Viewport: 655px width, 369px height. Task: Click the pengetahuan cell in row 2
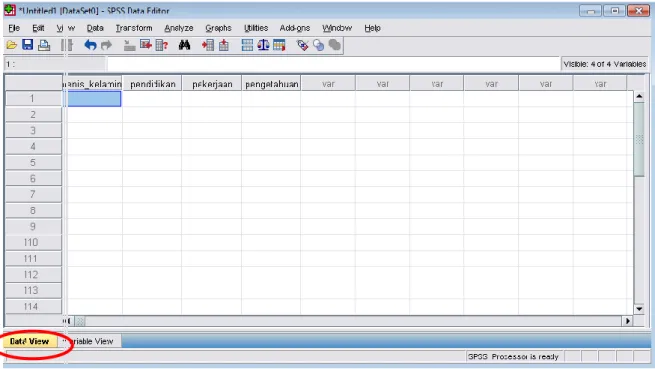click(271, 115)
